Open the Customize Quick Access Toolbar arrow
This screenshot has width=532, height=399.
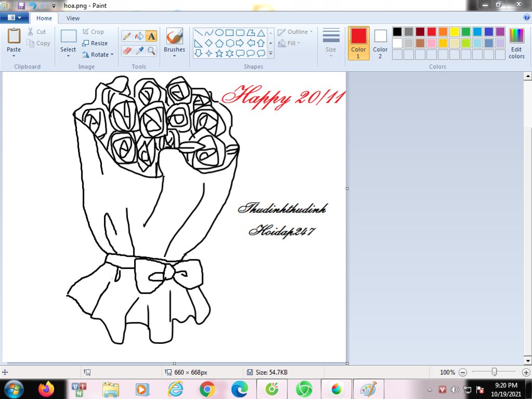coord(54,6)
